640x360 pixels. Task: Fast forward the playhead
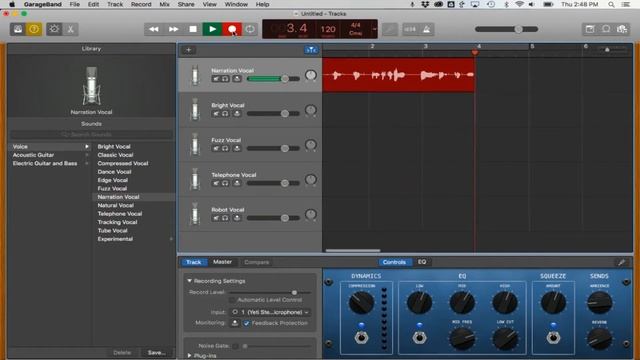pyautogui.click(x=173, y=29)
